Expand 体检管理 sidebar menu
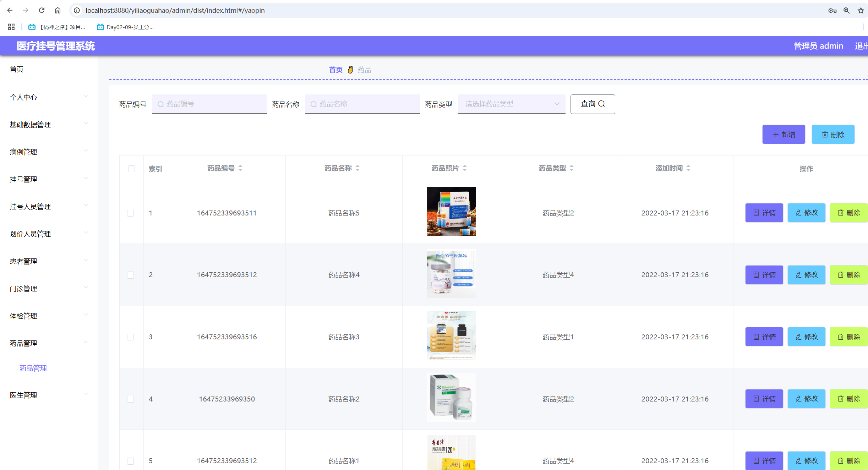 [x=49, y=316]
